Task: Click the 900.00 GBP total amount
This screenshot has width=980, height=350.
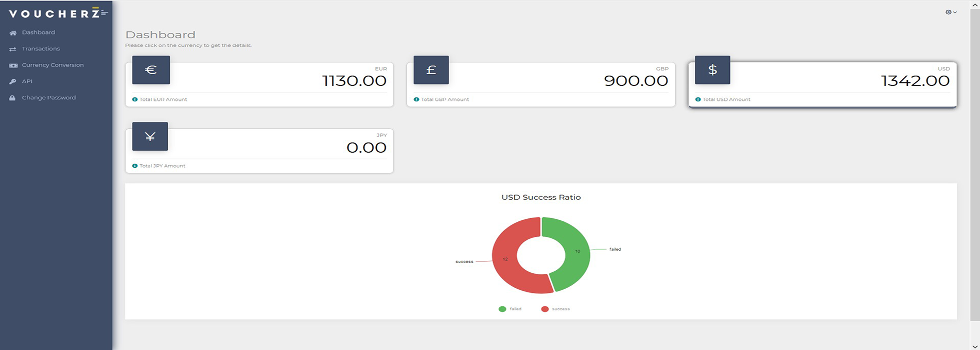Action: click(636, 81)
